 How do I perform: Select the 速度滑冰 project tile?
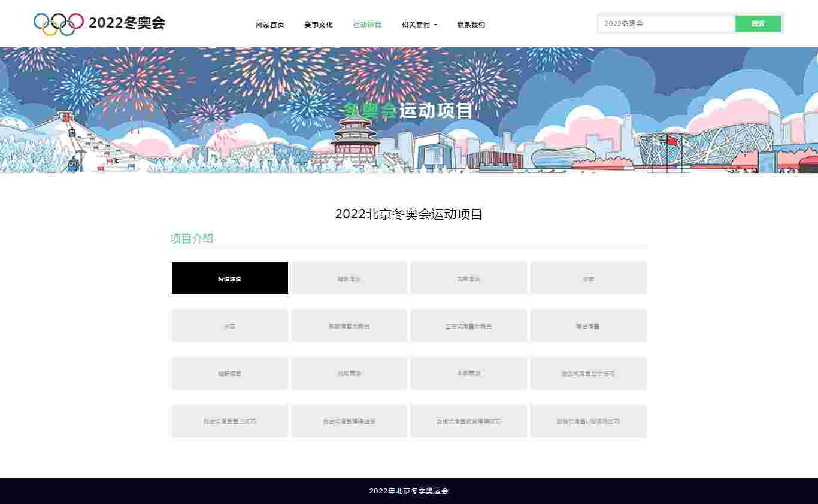[x=350, y=278]
